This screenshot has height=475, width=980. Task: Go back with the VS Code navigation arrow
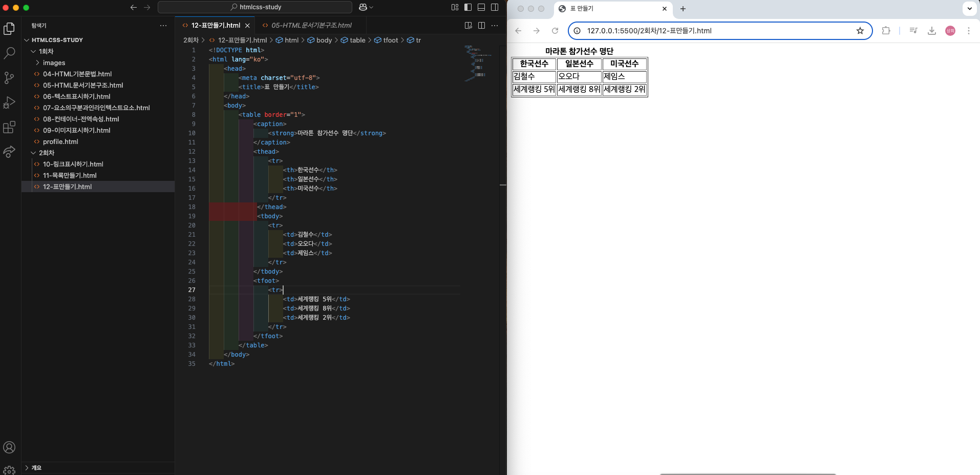[x=134, y=7]
